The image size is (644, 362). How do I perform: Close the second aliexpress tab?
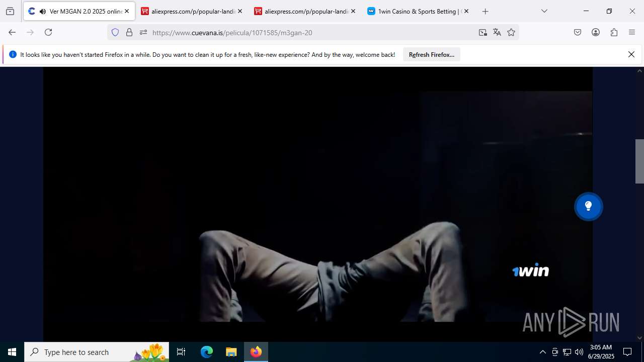(353, 11)
